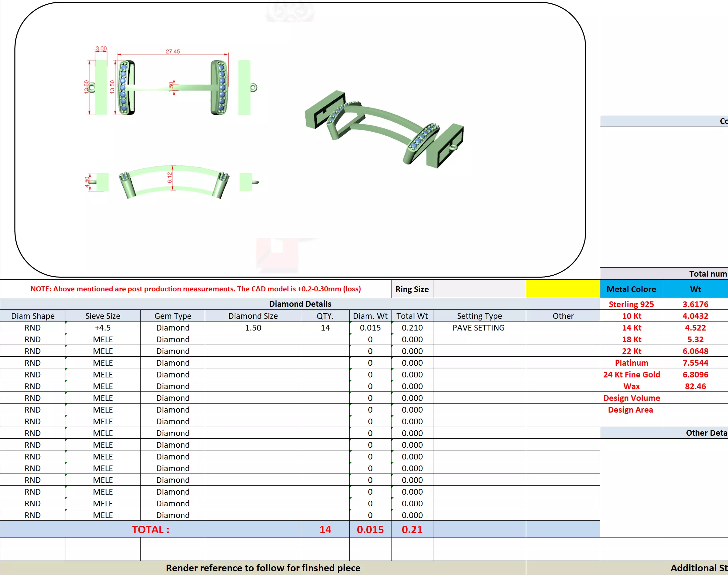The width and height of the screenshot is (728, 575).
Task: Click the PAVE SETTING cell
Action: click(x=478, y=328)
